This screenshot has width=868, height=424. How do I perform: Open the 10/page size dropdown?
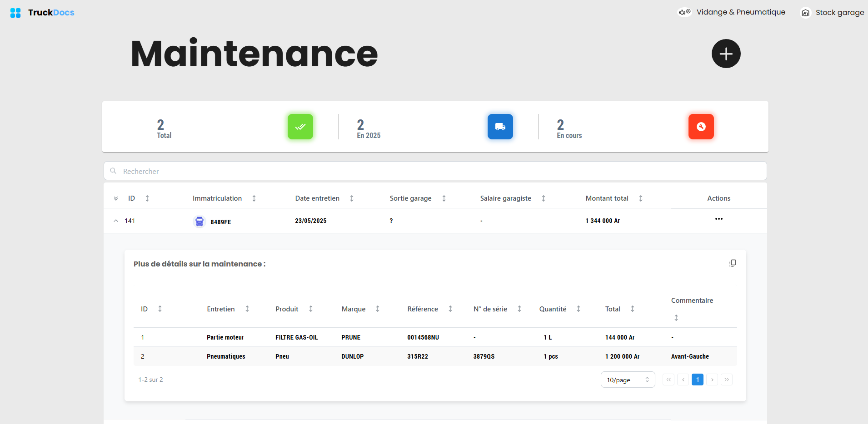point(628,380)
